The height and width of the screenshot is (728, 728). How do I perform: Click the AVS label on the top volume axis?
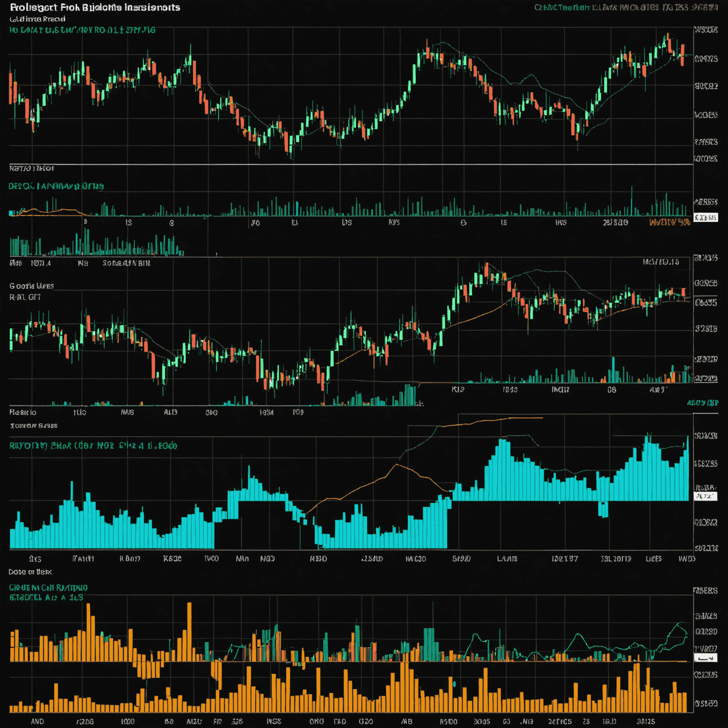(x=394, y=222)
